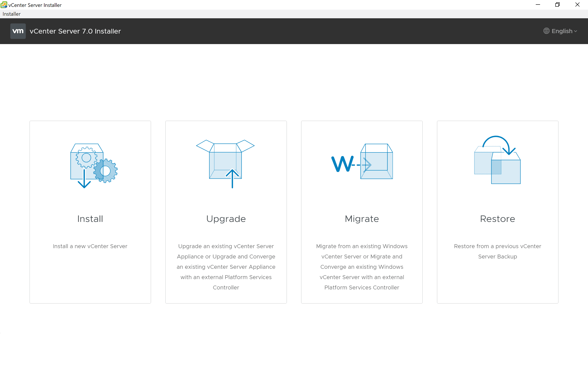Click the Install gears icon
This screenshot has width=588, height=375.
(x=94, y=166)
